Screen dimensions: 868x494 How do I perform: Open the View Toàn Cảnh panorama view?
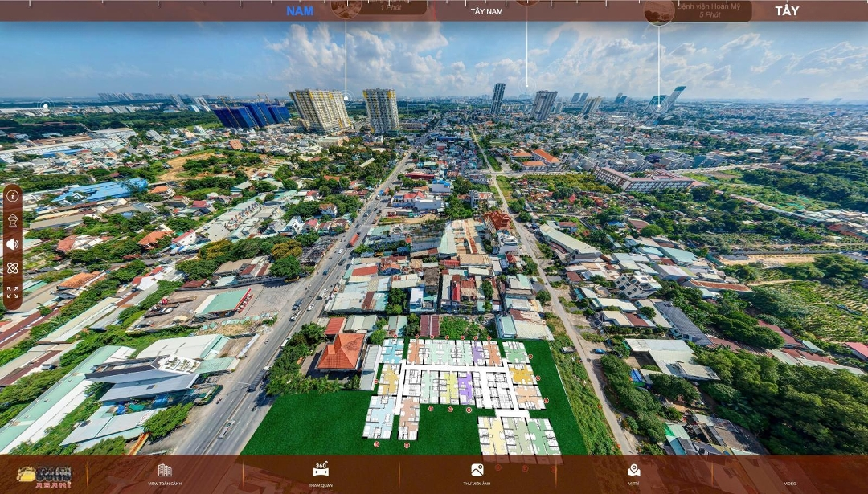tap(165, 474)
